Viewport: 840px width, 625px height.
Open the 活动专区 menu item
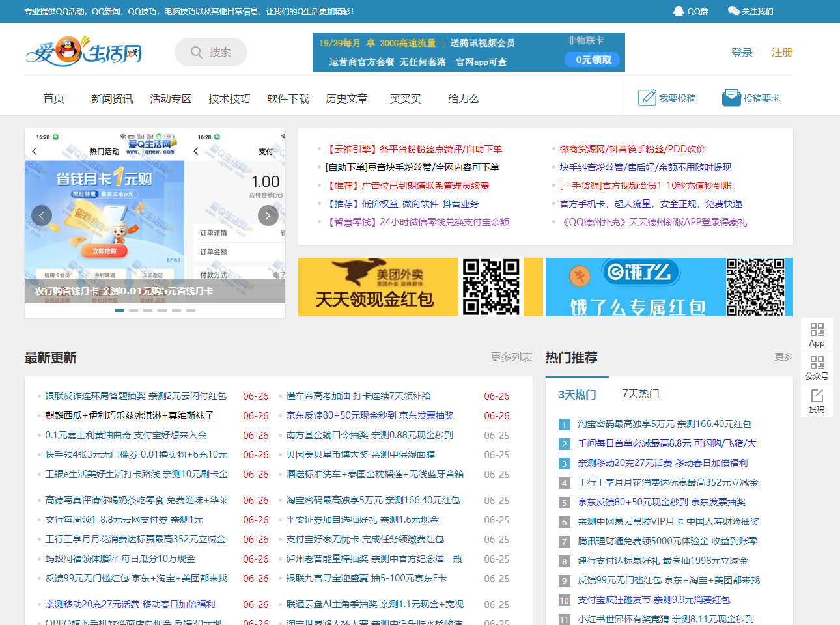point(171,98)
